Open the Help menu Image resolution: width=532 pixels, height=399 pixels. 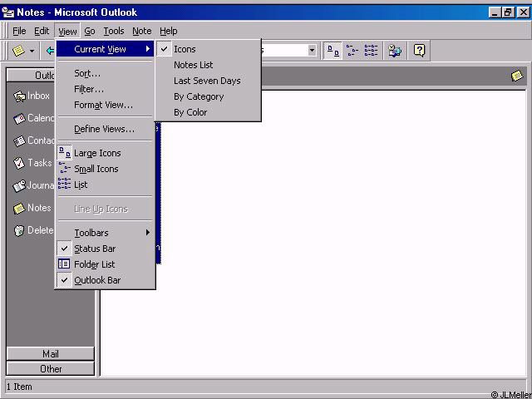(169, 32)
